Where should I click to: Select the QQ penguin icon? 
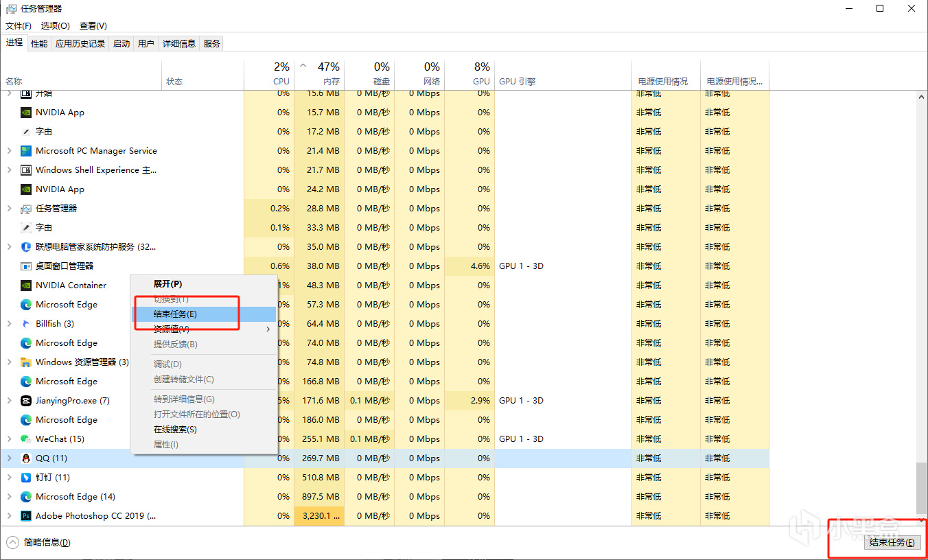tap(26, 458)
